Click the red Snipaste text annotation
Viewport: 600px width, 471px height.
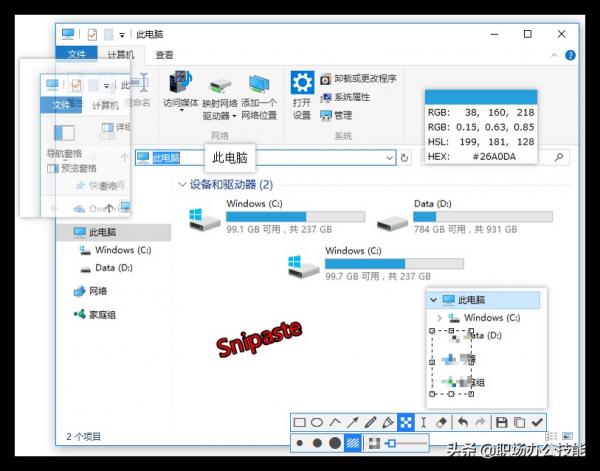pyautogui.click(x=259, y=339)
